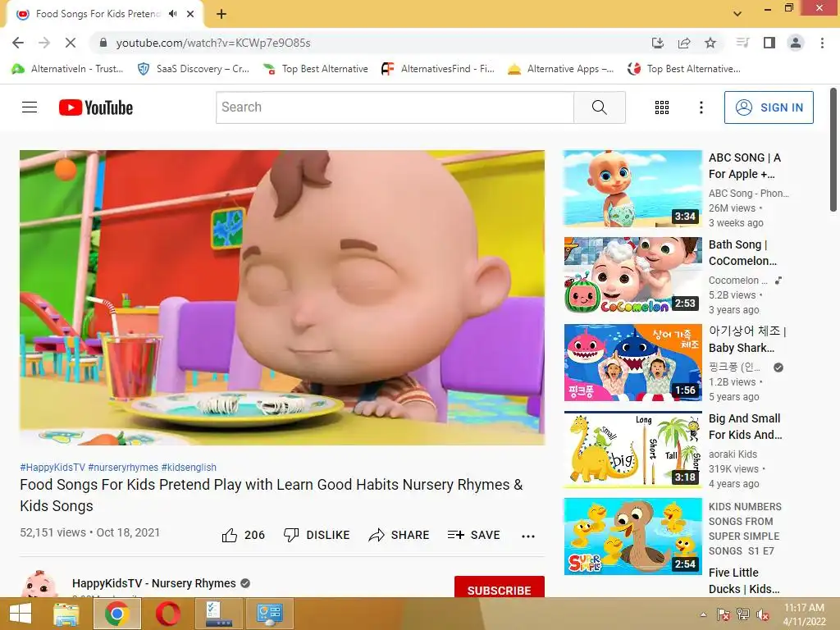The width and height of the screenshot is (840, 630).
Task: Select the Food Songs For Kids tab
Action: point(104,14)
